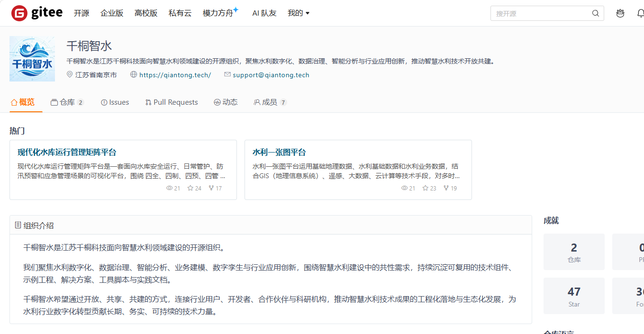Click the fork icon on 现代化水库运行管理矩阵平台 card
The height and width of the screenshot is (334, 644).
[x=211, y=188]
